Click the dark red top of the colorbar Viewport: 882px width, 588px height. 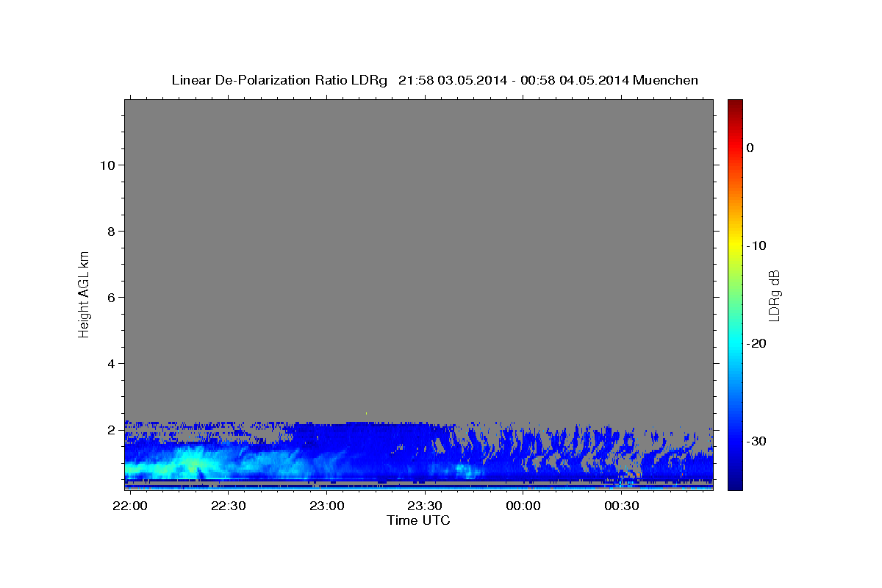(x=735, y=105)
